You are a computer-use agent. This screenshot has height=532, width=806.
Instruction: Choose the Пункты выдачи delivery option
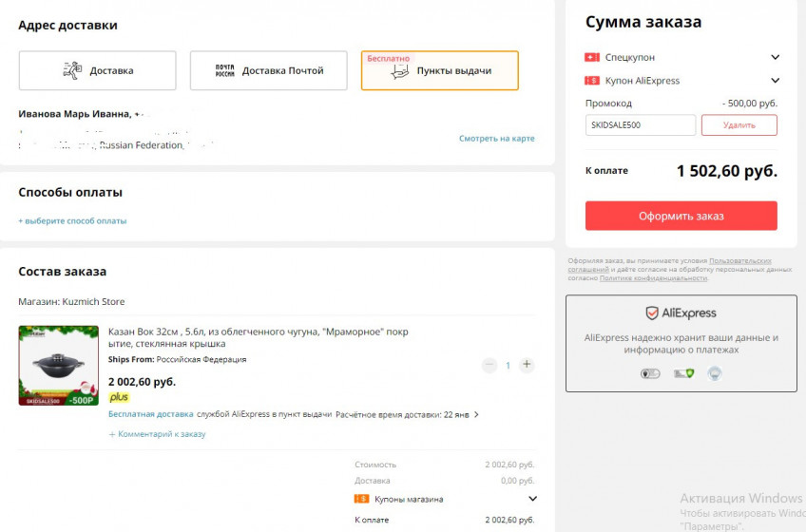coord(440,70)
